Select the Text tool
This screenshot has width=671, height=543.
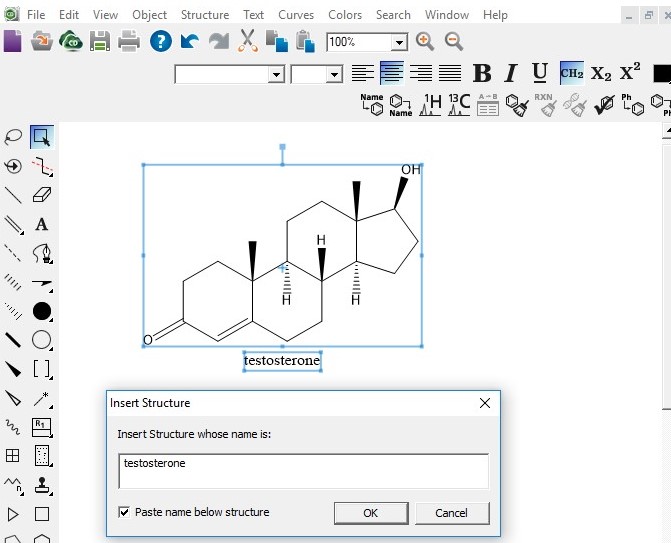(x=41, y=224)
